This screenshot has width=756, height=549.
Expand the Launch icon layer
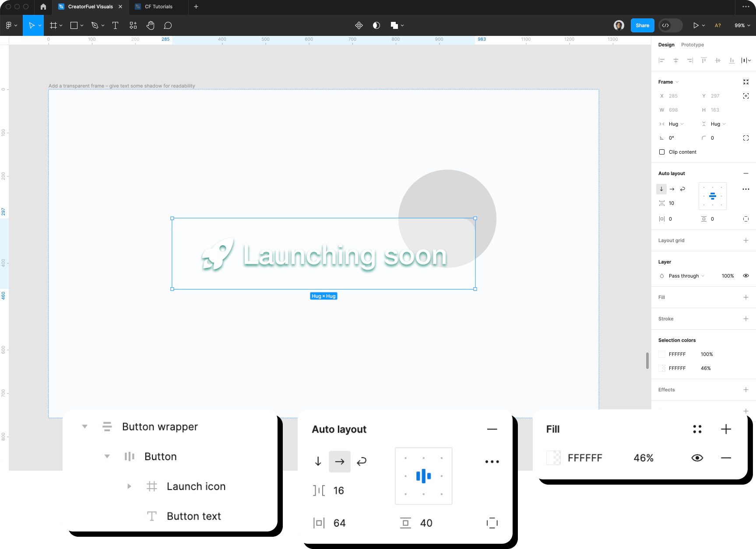[129, 486]
